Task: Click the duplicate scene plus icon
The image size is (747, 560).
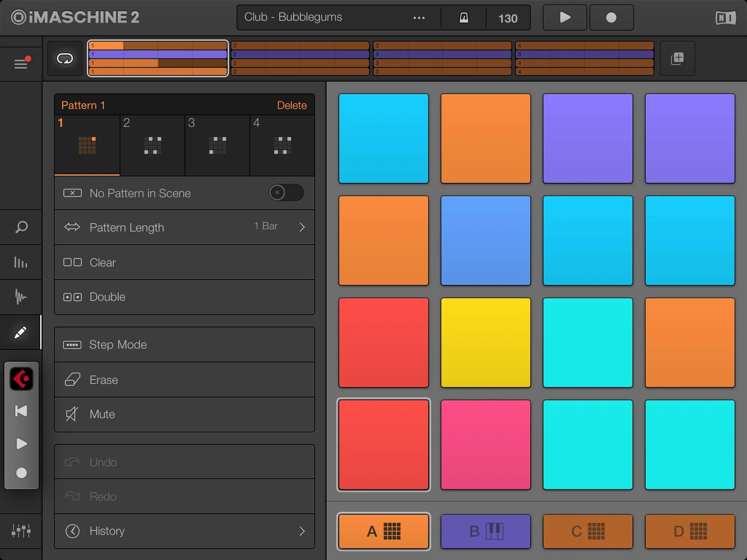Action: pyautogui.click(x=677, y=58)
